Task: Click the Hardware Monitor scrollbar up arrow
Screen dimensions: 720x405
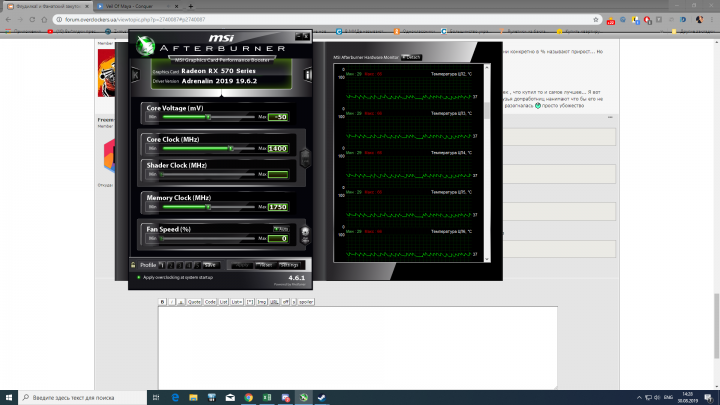Action: click(x=487, y=68)
